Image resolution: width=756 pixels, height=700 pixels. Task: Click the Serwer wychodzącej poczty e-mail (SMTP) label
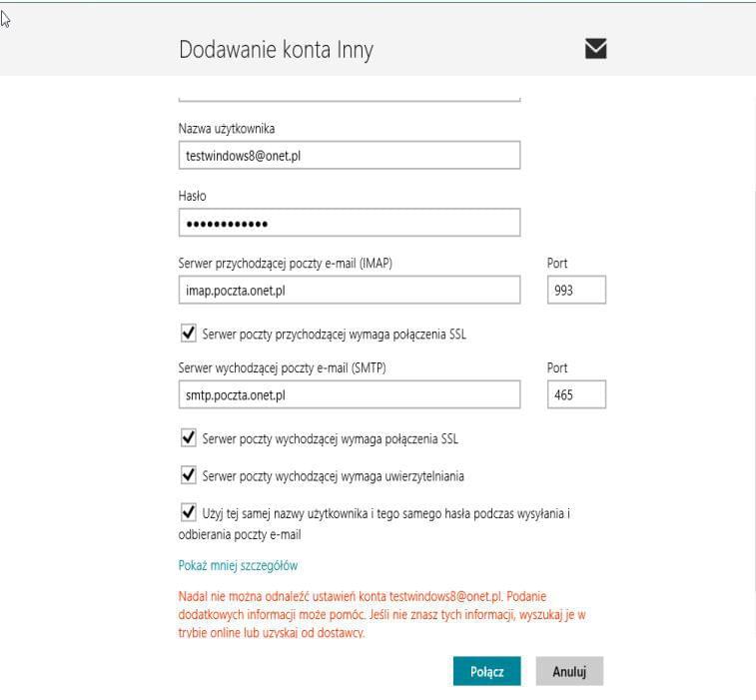pyautogui.click(x=282, y=367)
